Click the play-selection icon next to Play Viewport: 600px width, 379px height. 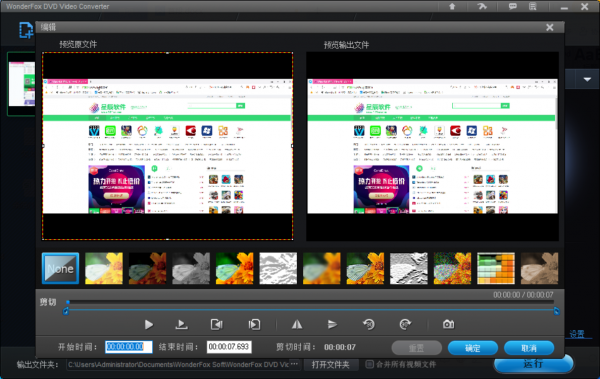181,325
